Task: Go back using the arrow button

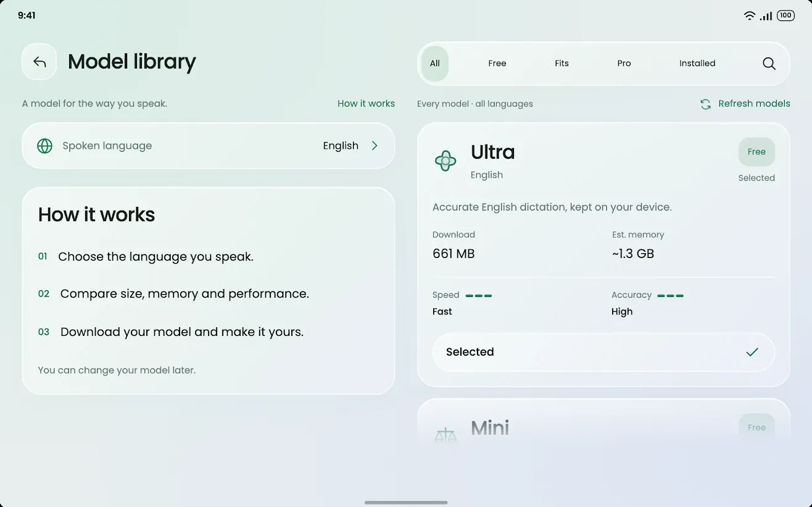Action: (39, 62)
